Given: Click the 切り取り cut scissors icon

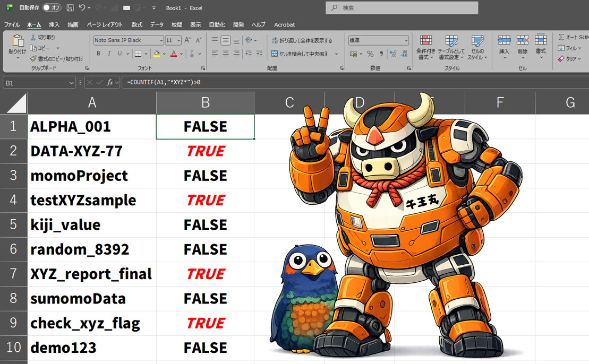Looking at the screenshot, I should point(33,38).
